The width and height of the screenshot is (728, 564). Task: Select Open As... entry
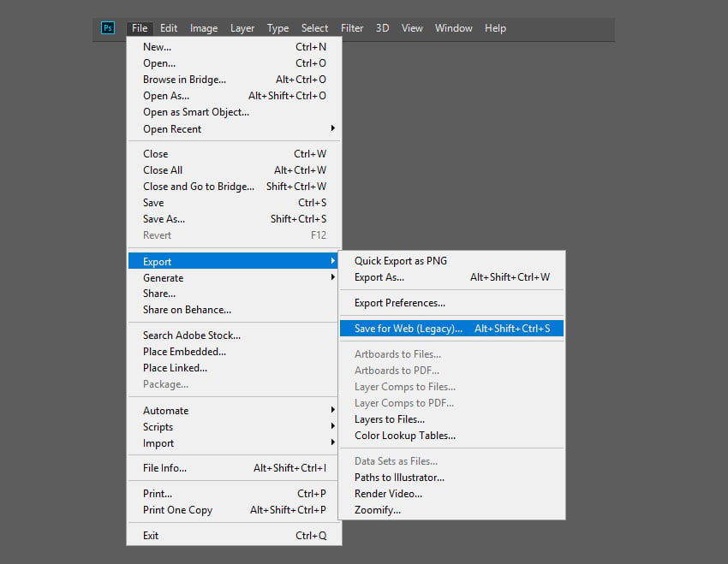[235, 96]
